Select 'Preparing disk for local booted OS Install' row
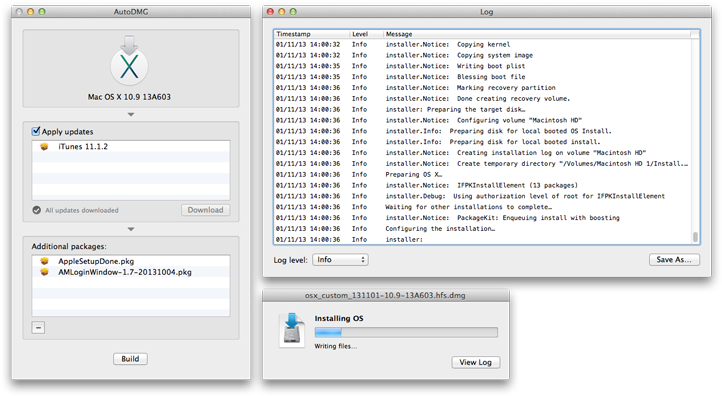This screenshot has width=722, height=396. coord(483,131)
